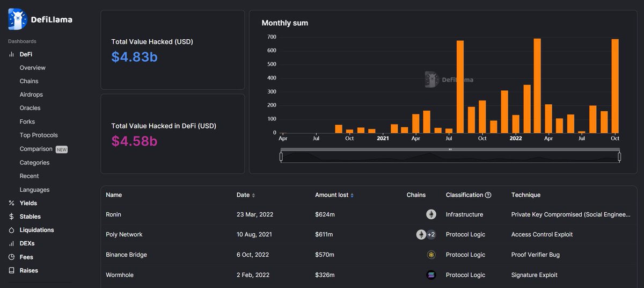Click the left handle of chart range slider
The height and width of the screenshot is (288, 644).
click(x=281, y=157)
